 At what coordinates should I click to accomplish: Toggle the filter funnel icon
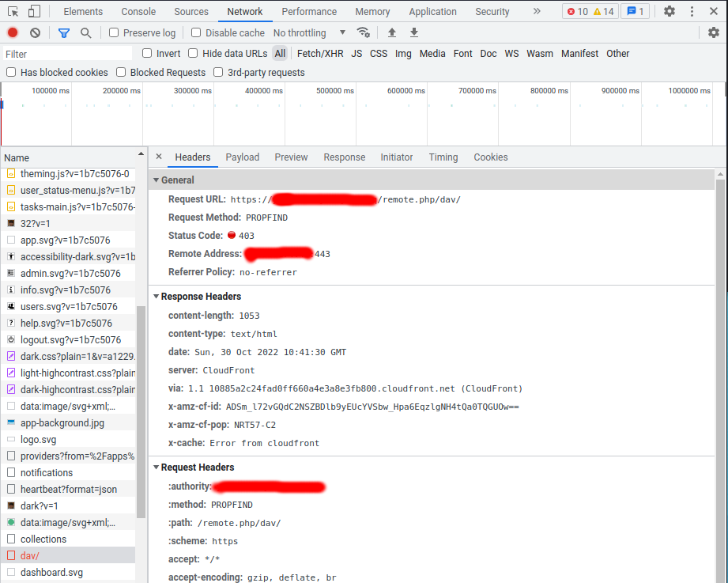[63, 32]
